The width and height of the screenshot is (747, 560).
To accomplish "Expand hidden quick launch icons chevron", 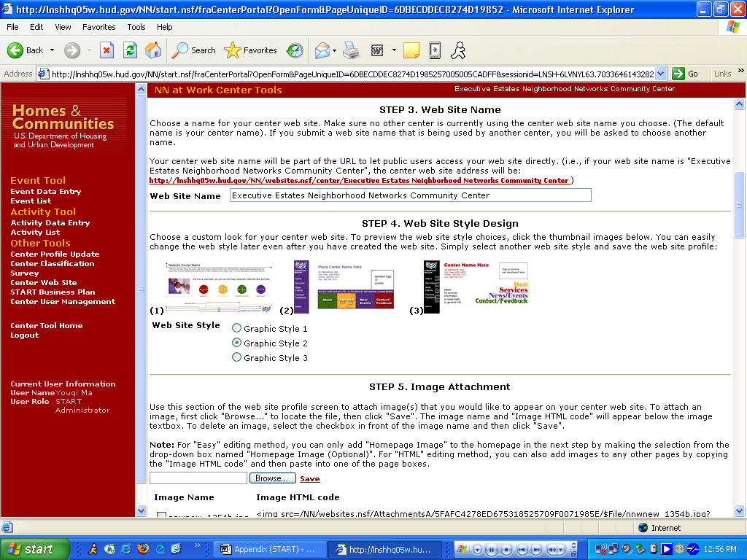I will (197, 545).
